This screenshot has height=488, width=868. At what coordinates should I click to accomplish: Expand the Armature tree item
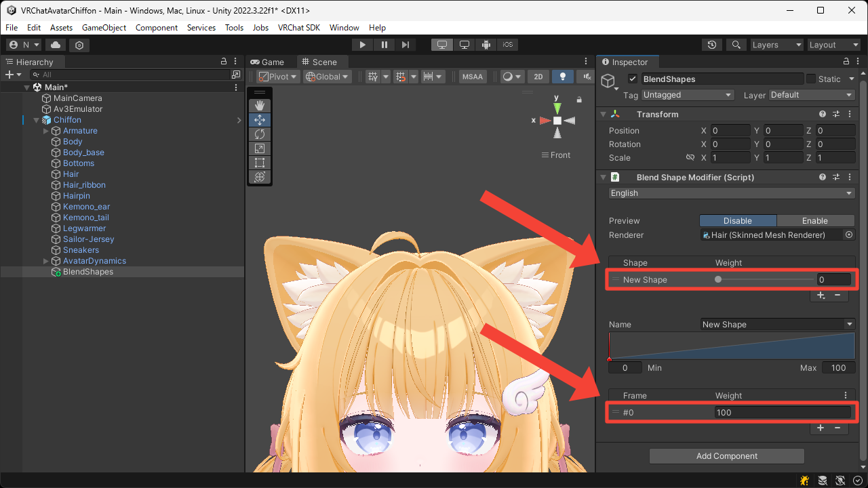click(46, 131)
